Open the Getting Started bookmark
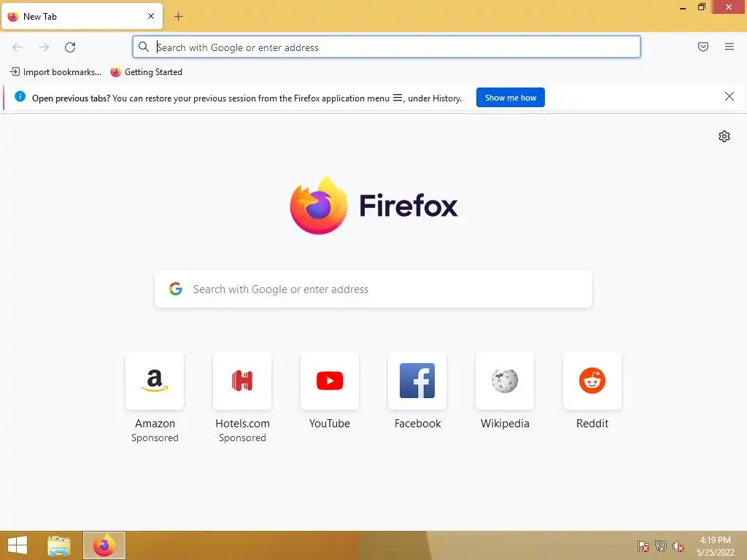Image resolution: width=747 pixels, height=560 pixels. click(146, 72)
